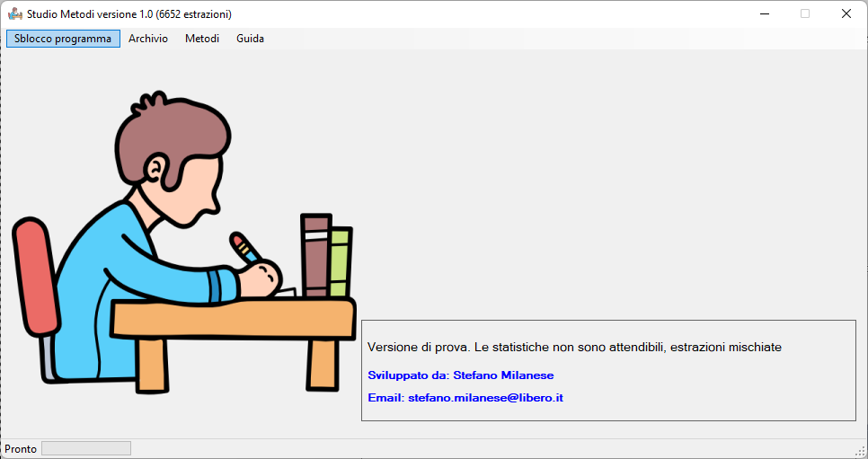868x459 pixels.
Task: Click the status bar progress bar
Action: 86,448
